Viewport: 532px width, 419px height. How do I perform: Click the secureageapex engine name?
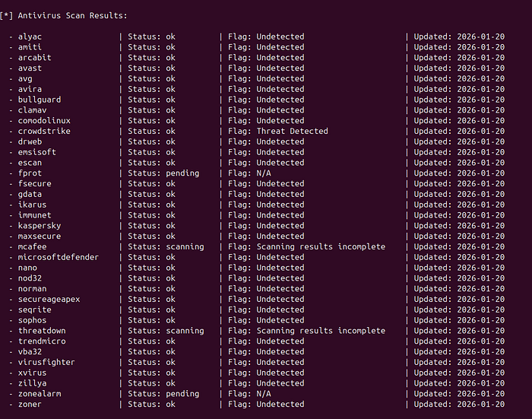(49, 300)
